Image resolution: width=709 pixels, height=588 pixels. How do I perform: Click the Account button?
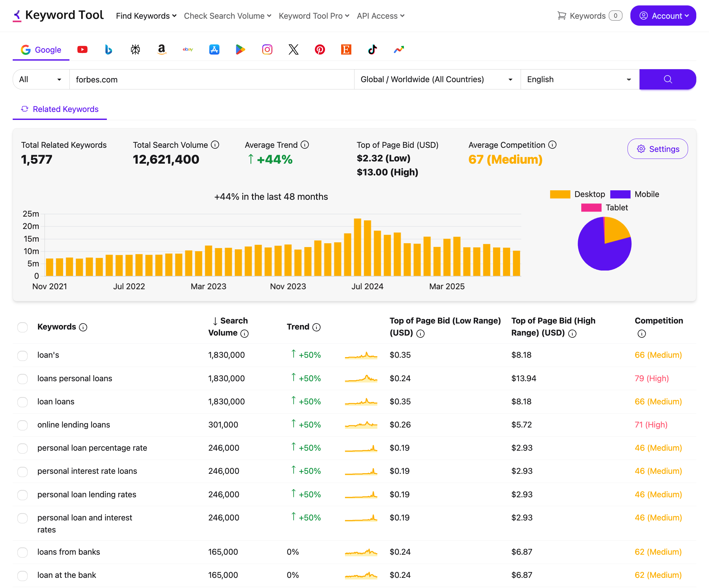pos(663,16)
